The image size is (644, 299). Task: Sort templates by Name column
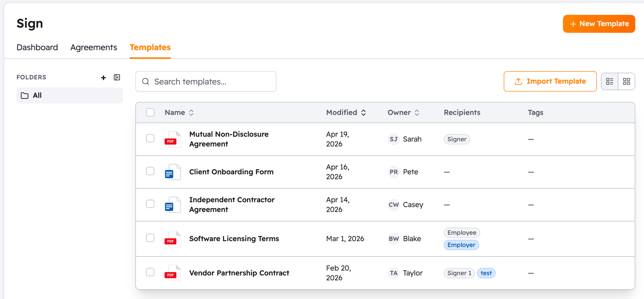(x=179, y=113)
